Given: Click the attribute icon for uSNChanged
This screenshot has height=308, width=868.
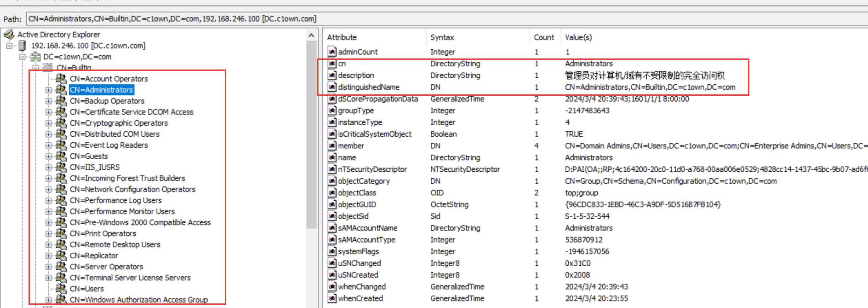Looking at the screenshot, I should [x=332, y=263].
